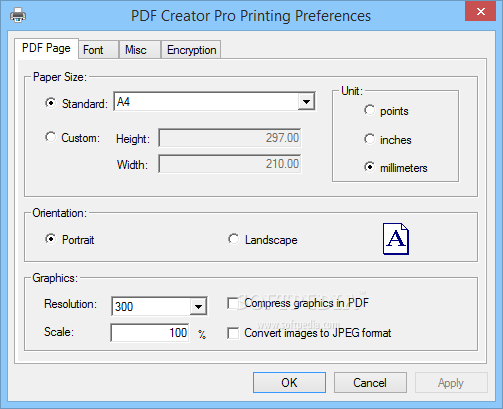Open the PDF Page tab
This screenshot has width=503, height=409.
coord(46,48)
